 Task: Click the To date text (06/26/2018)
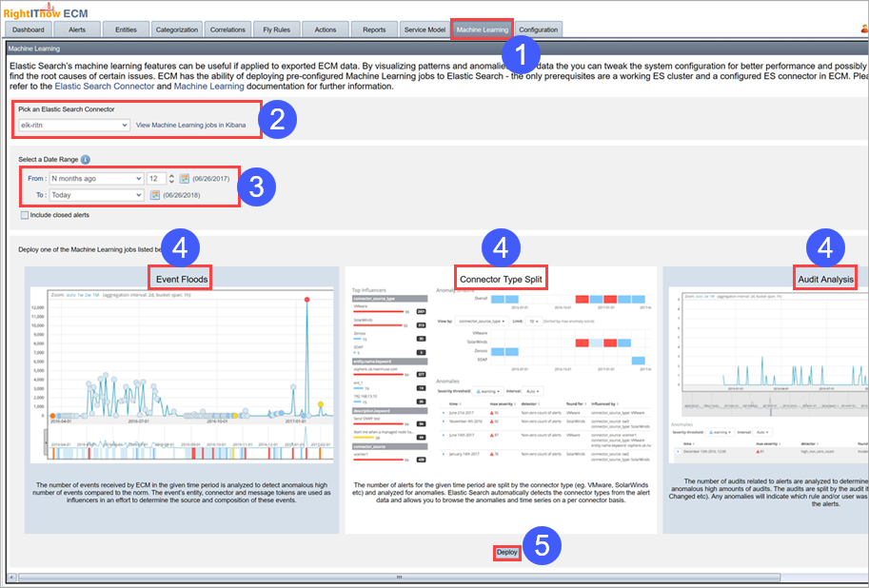click(x=181, y=195)
